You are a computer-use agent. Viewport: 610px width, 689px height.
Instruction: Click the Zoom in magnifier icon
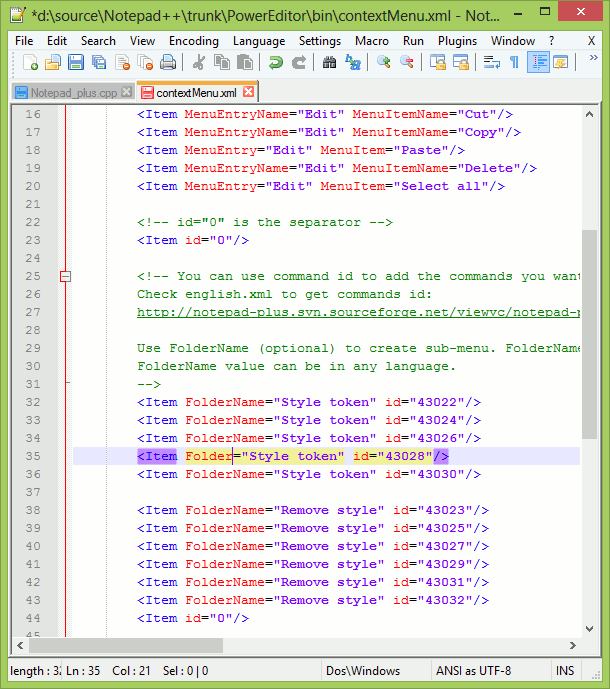click(384, 62)
